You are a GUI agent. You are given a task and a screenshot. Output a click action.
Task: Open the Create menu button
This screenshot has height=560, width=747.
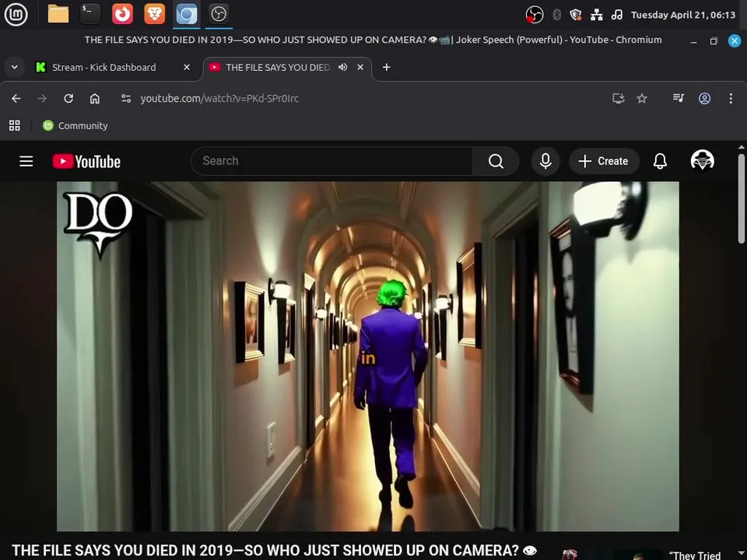click(604, 161)
